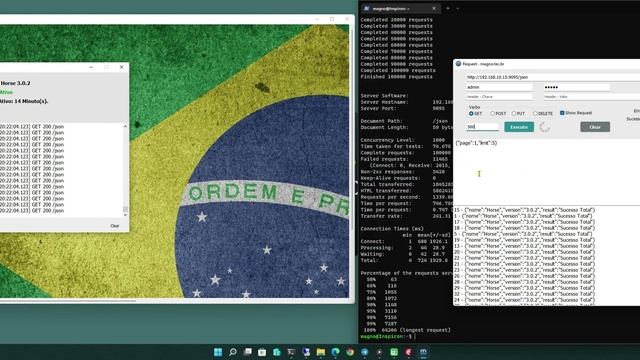Click the Execute button in Request window
The image size is (640, 360).
pyautogui.click(x=519, y=127)
